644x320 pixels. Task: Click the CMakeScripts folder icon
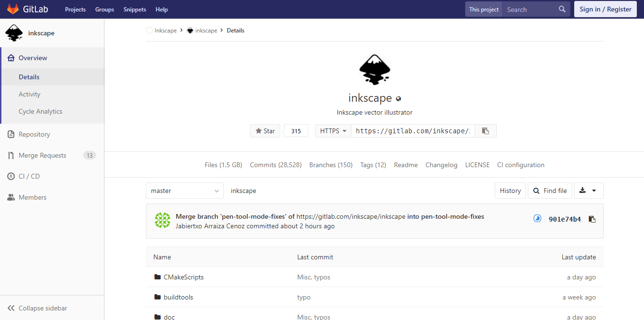point(157,277)
